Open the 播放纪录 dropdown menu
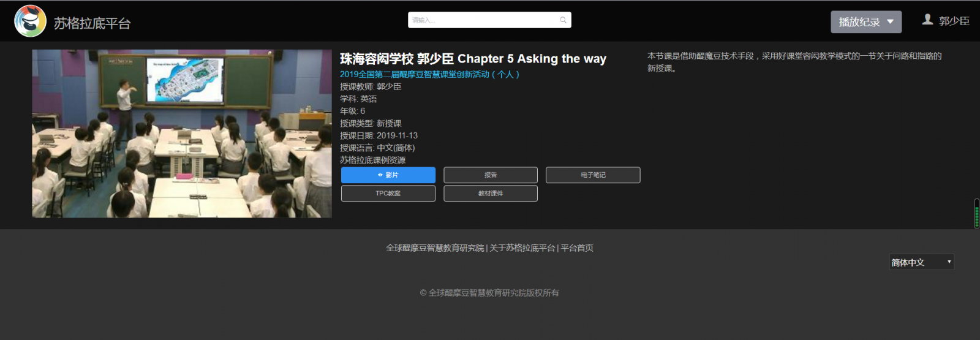 pos(866,22)
